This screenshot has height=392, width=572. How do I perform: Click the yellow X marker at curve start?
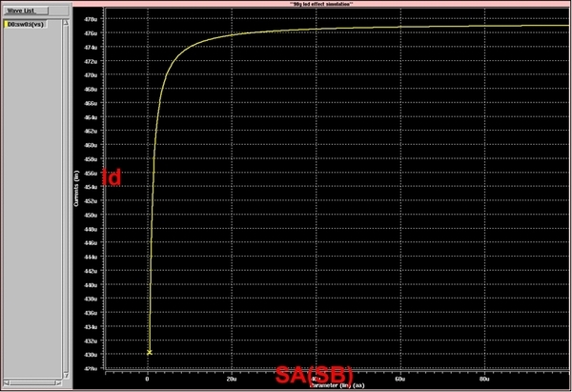point(150,352)
